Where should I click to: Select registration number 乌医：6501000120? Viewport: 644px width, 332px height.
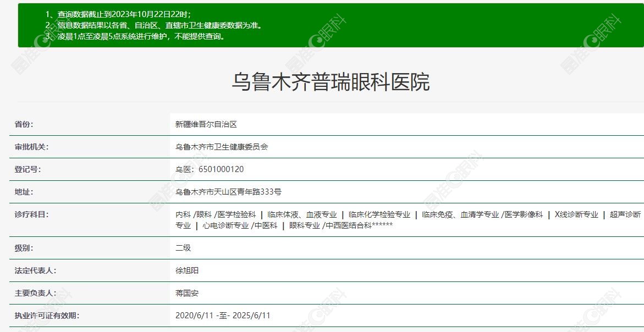(x=210, y=169)
